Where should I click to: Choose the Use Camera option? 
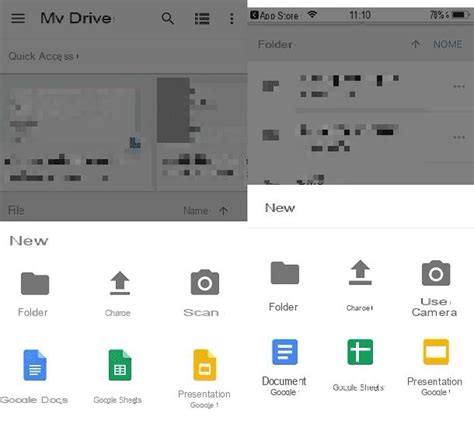[x=435, y=289]
